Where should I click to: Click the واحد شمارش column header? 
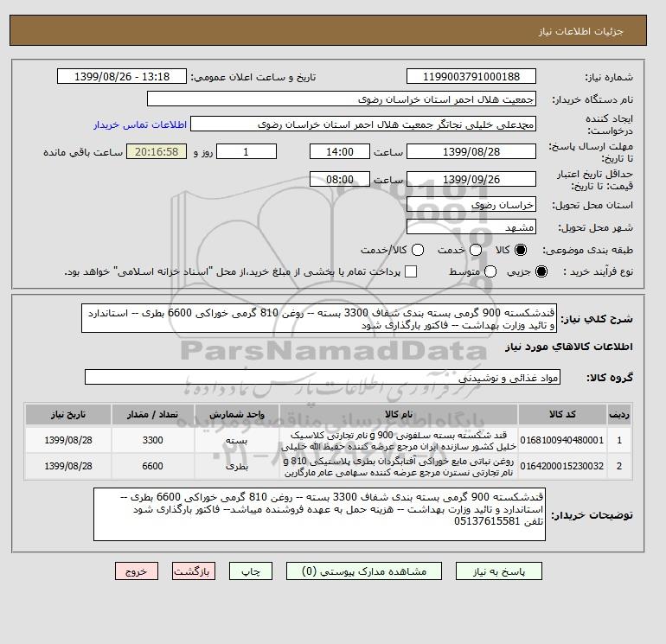point(237,414)
